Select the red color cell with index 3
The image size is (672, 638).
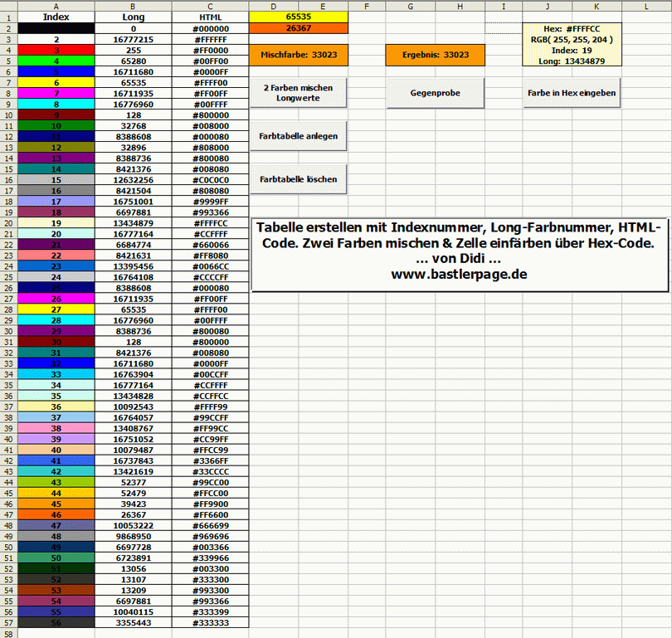point(56,50)
